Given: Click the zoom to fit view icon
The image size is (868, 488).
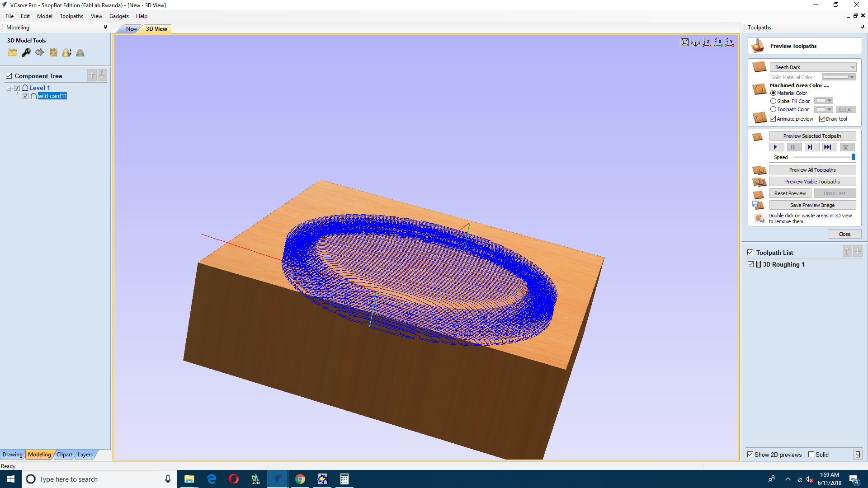Looking at the screenshot, I should pos(684,42).
